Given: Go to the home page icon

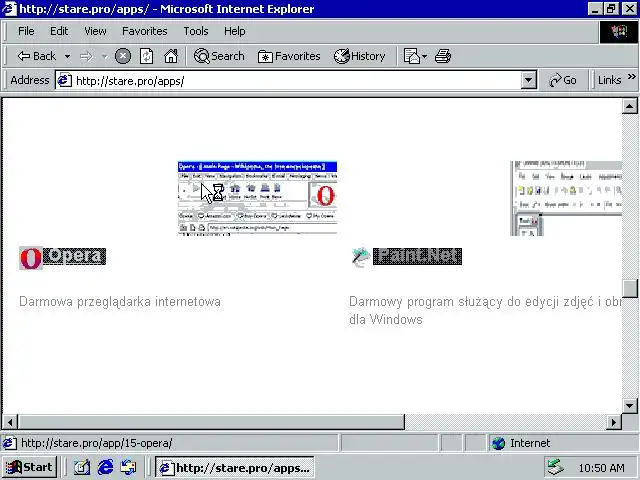Looking at the screenshot, I should (171, 56).
